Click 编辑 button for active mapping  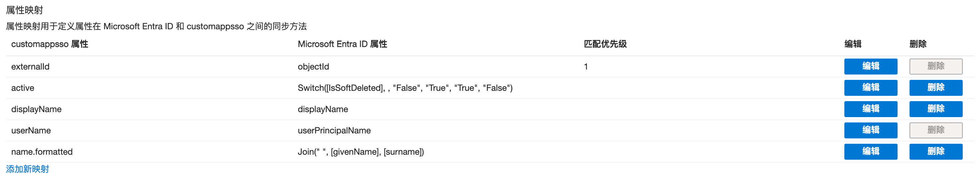(870, 88)
